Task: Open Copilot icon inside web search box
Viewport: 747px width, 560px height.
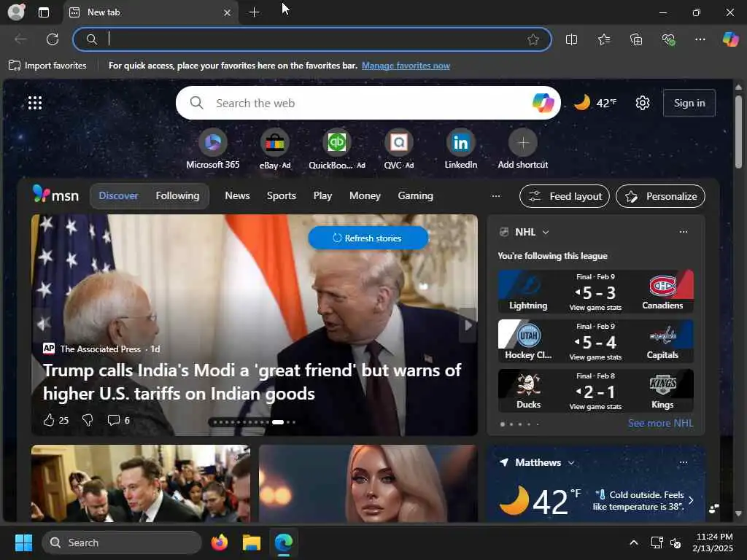Action: (543, 103)
